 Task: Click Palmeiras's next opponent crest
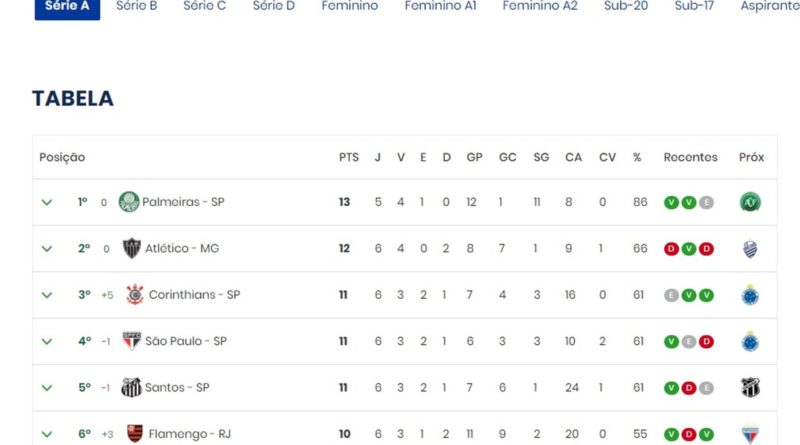(750, 202)
